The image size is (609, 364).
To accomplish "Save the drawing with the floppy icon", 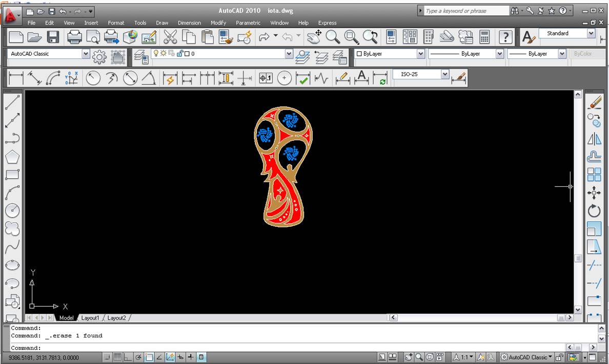I will point(53,37).
